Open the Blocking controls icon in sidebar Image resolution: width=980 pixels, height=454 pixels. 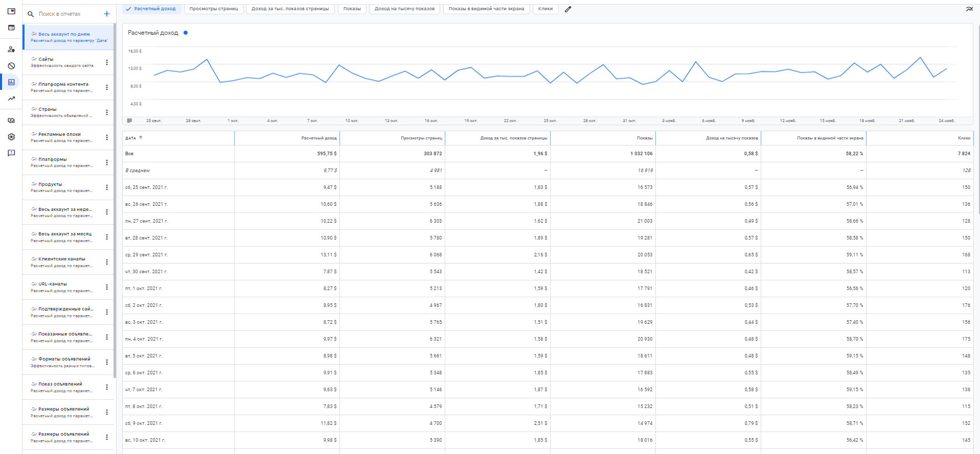(11, 66)
